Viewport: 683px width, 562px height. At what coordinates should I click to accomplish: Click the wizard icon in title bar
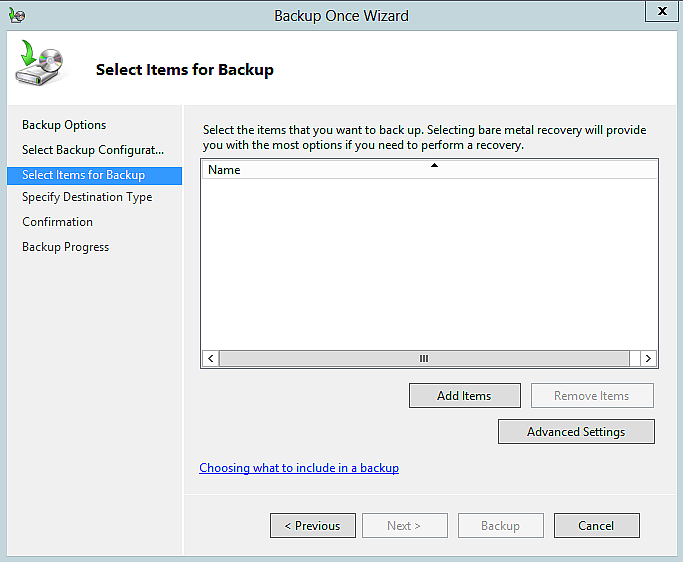[x=17, y=15]
